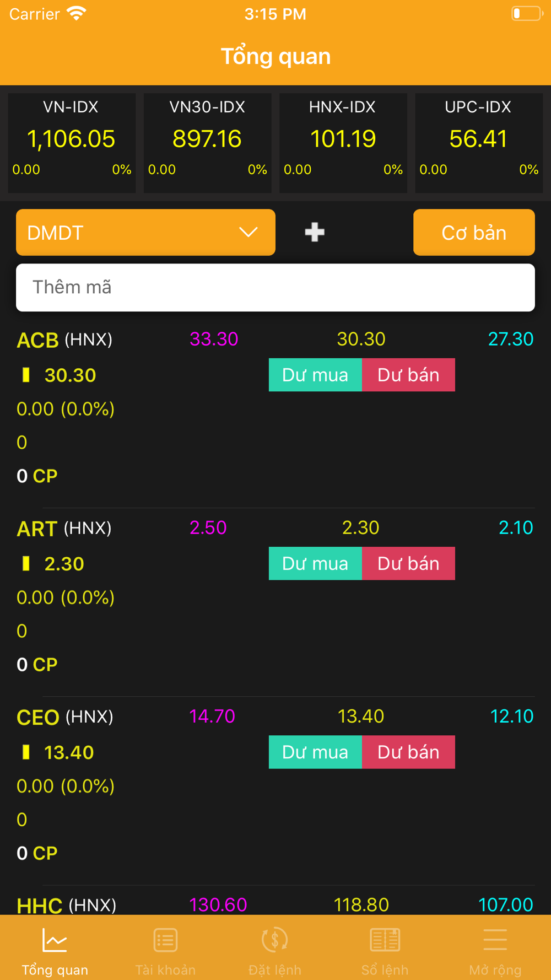
Task: Open Đặt lệnh order placement icon
Action: [275, 940]
